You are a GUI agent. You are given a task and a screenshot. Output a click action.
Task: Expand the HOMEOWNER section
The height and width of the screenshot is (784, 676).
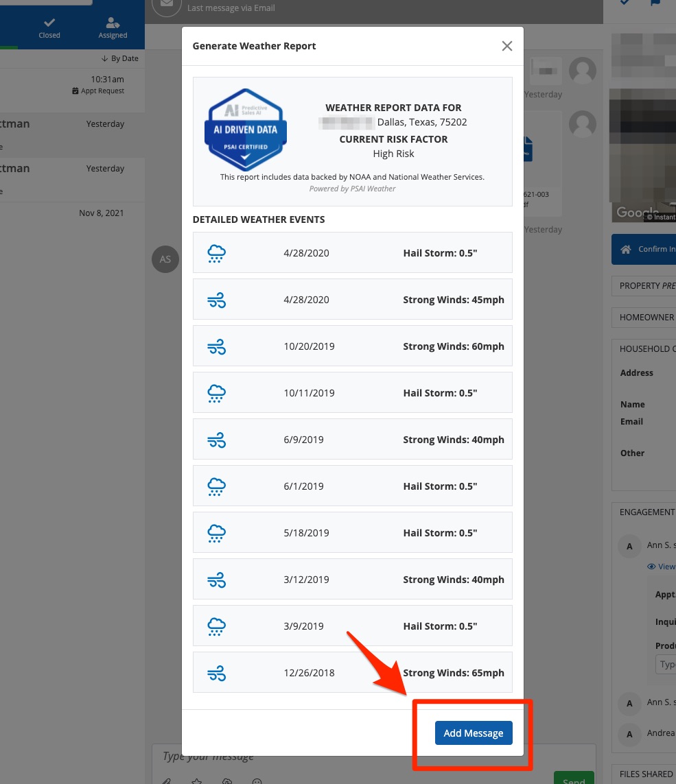(x=645, y=318)
